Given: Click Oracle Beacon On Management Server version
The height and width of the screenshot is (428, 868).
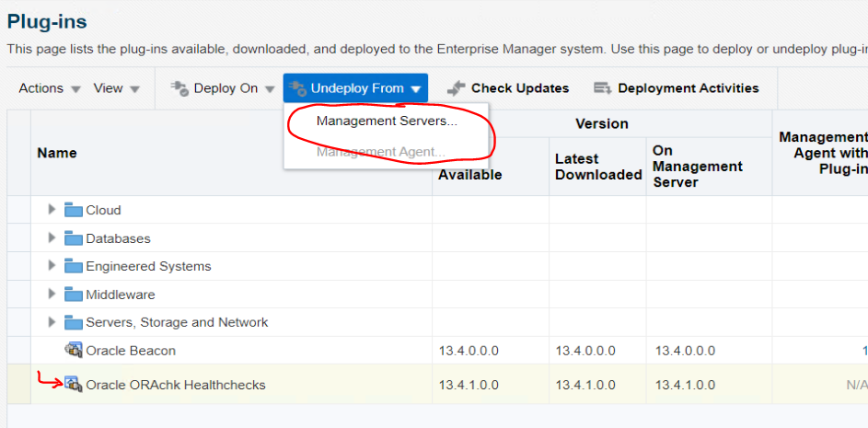Looking at the screenshot, I should (686, 351).
